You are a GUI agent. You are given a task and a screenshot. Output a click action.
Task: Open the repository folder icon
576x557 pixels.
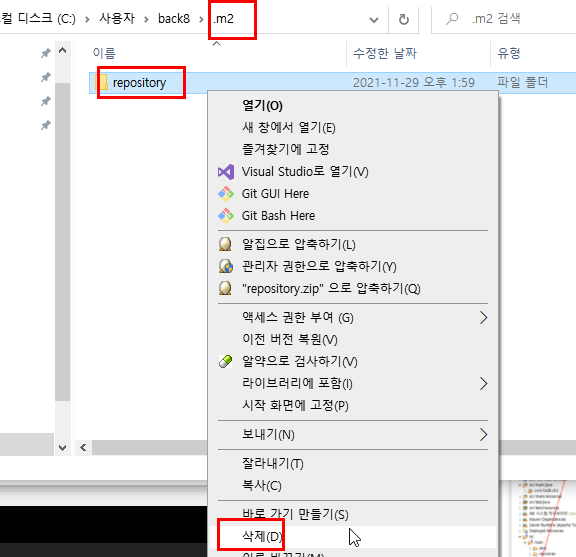(102, 83)
